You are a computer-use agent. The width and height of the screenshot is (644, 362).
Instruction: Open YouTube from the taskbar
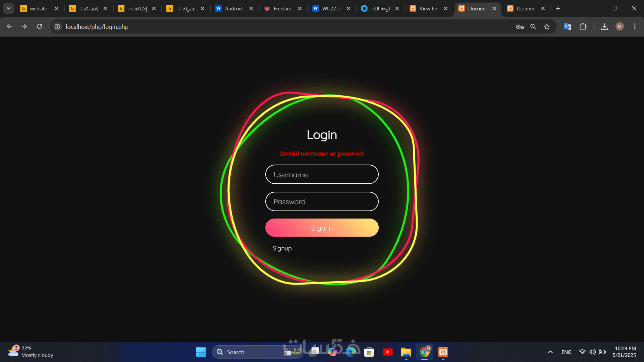point(387,352)
